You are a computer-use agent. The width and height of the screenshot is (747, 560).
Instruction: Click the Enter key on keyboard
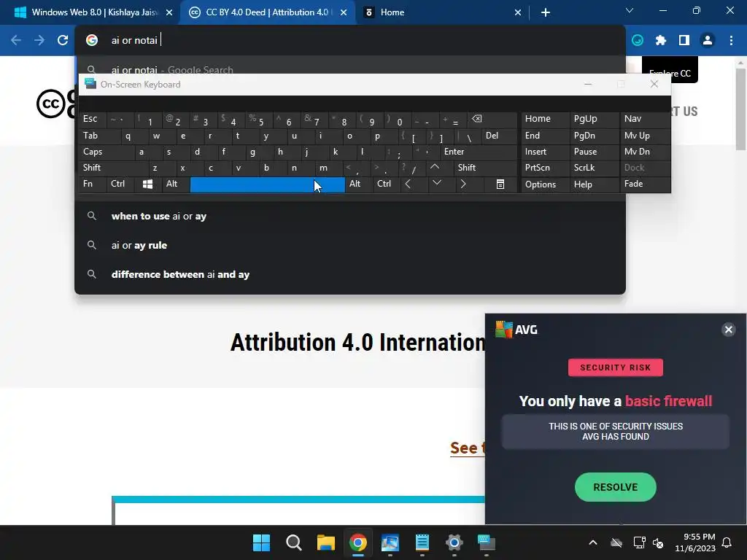pos(478,152)
